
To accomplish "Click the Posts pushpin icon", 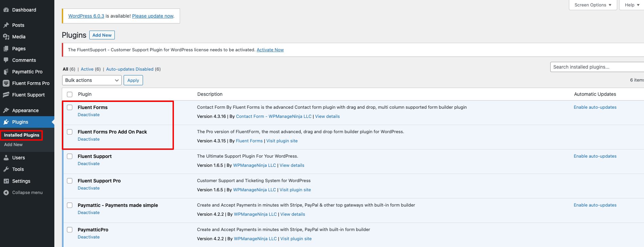I will point(6,25).
